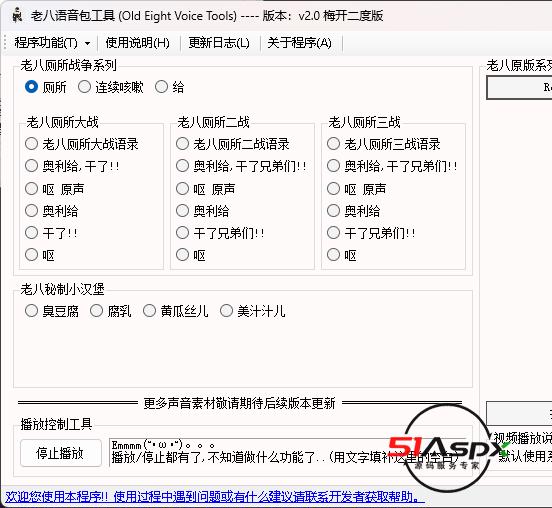
Task: Open the 欢迎您使用本程序 status bar link
Action: 215,497
